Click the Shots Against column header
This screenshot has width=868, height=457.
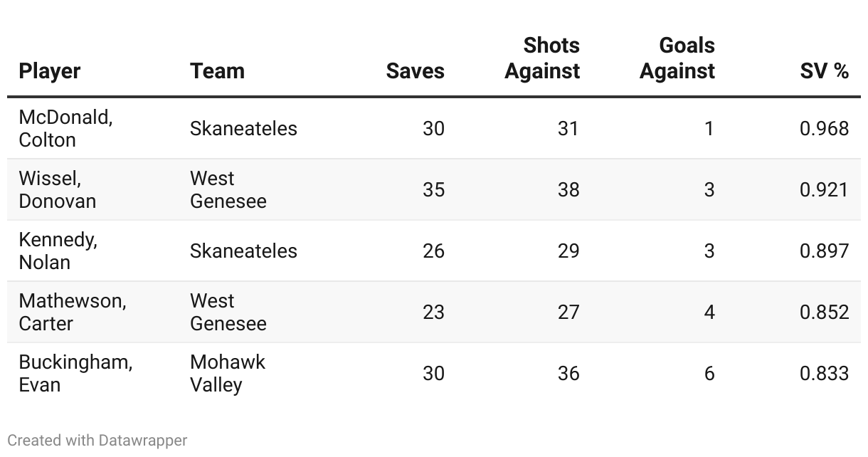tap(542, 58)
